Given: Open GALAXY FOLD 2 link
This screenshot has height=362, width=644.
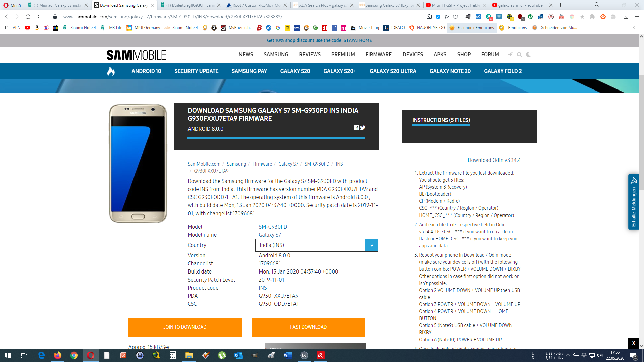Looking at the screenshot, I should tap(503, 71).
